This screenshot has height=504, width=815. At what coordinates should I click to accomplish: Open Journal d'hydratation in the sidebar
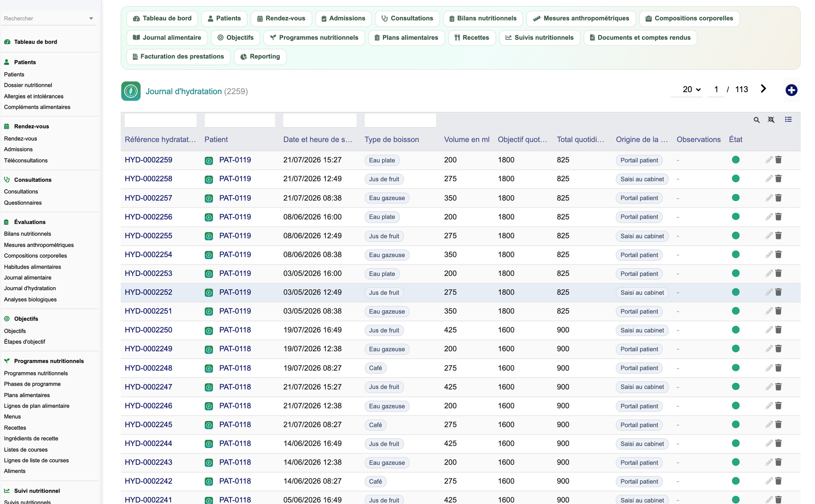30,288
